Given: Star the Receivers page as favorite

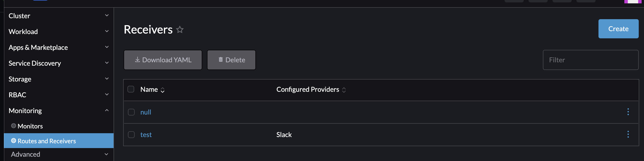Looking at the screenshot, I should click(x=180, y=29).
